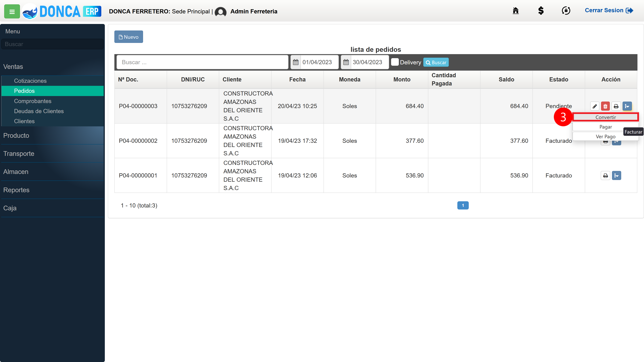Viewport: 644px width, 362px height.
Task: Open calendar icon beside 30/04/2023
Action: (x=346, y=62)
